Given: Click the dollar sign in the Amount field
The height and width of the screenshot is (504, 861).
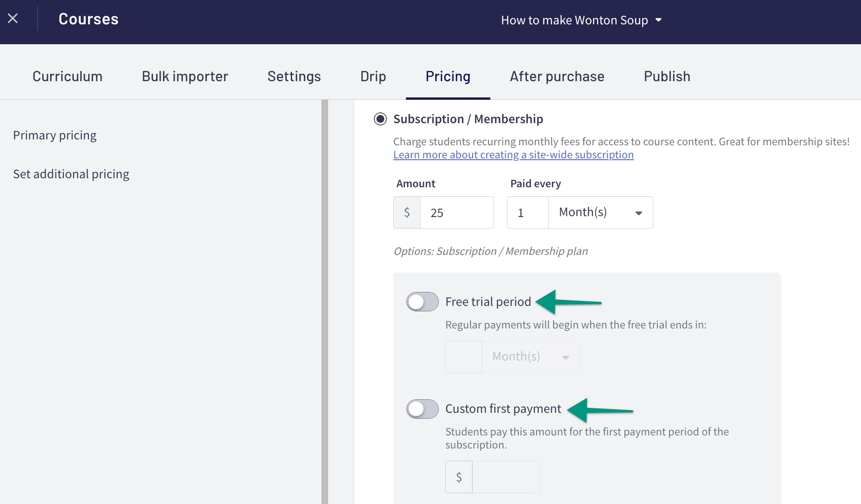Looking at the screenshot, I should (x=406, y=212).
